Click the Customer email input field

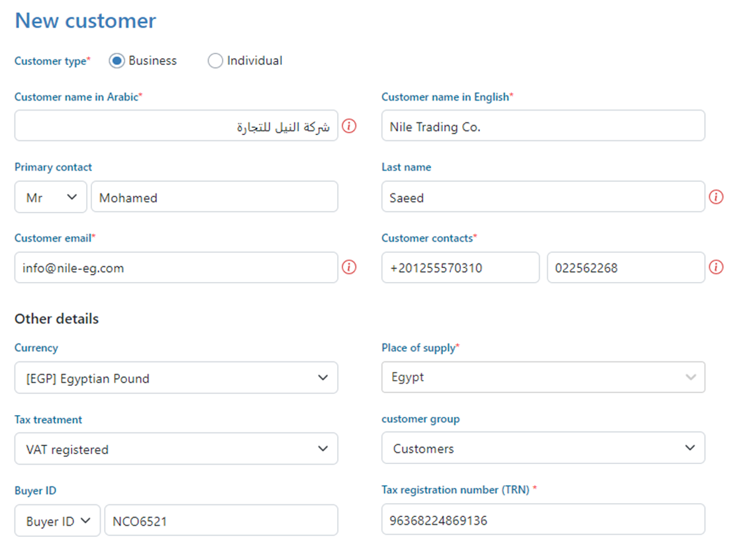[x=176, y=267]
